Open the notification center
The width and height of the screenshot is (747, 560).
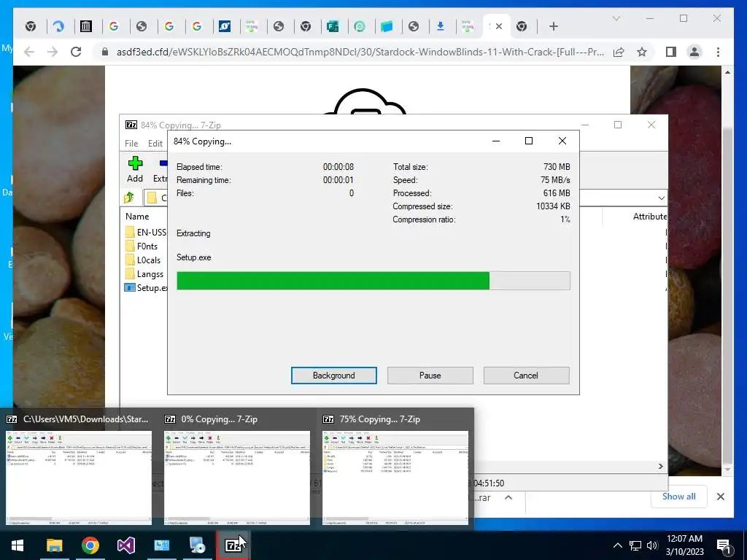[724, 545]
